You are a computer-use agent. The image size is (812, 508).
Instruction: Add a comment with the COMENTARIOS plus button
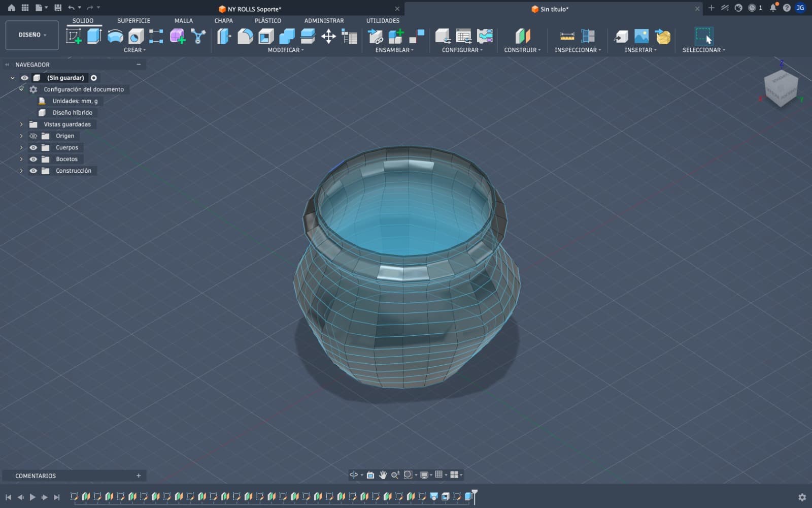(x=139, y=475)
